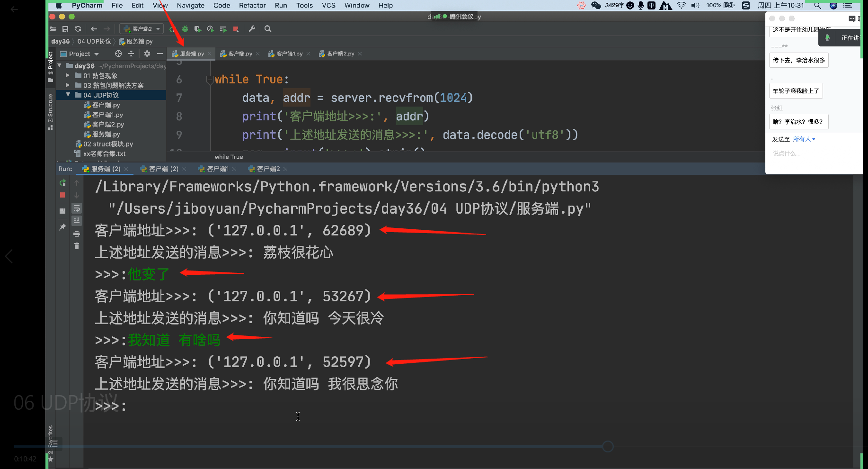
Task: Run with coverage using the shield icon
Action: [x=197, y=29]
